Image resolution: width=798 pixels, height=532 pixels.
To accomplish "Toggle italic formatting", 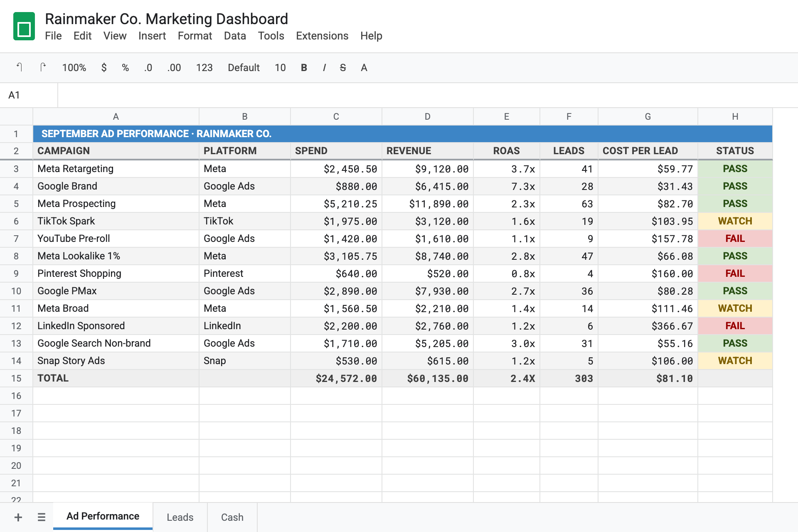I will [x=324, y=67].
